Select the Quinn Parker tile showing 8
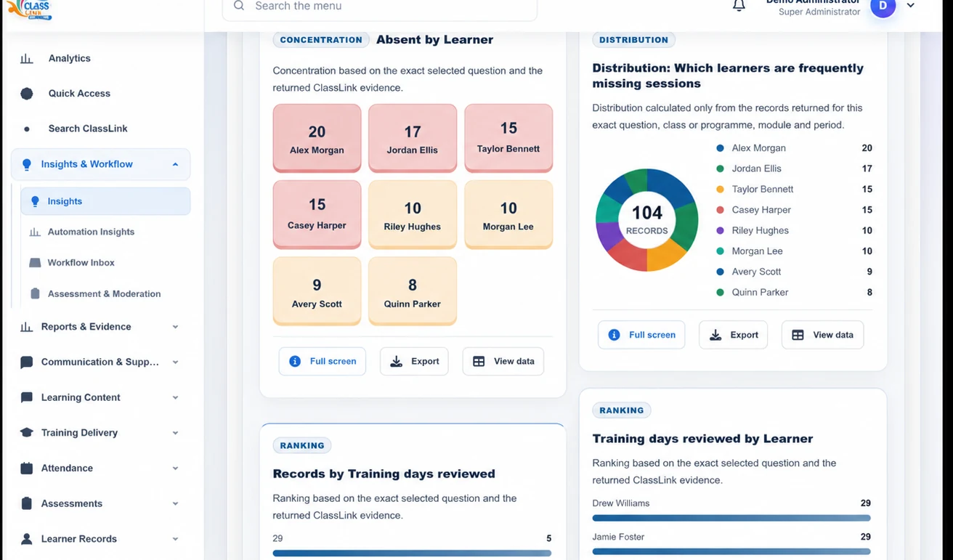The height and width of the screenshot is (560, 953). coord(413,291)
